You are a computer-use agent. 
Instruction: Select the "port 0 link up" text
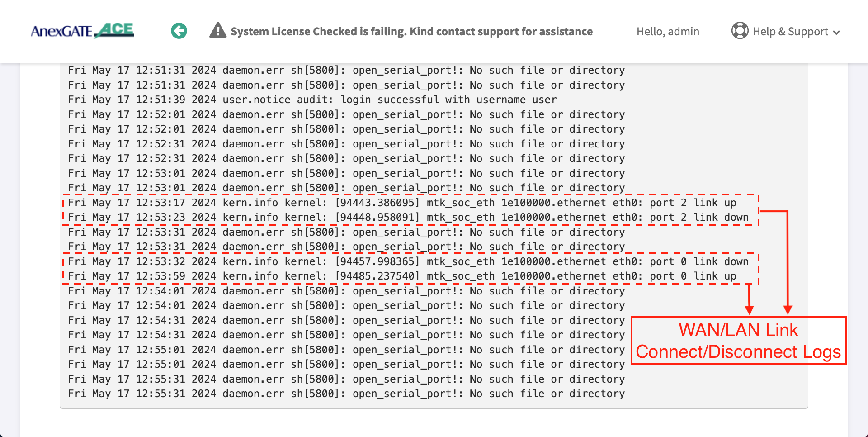coord(693,276)
